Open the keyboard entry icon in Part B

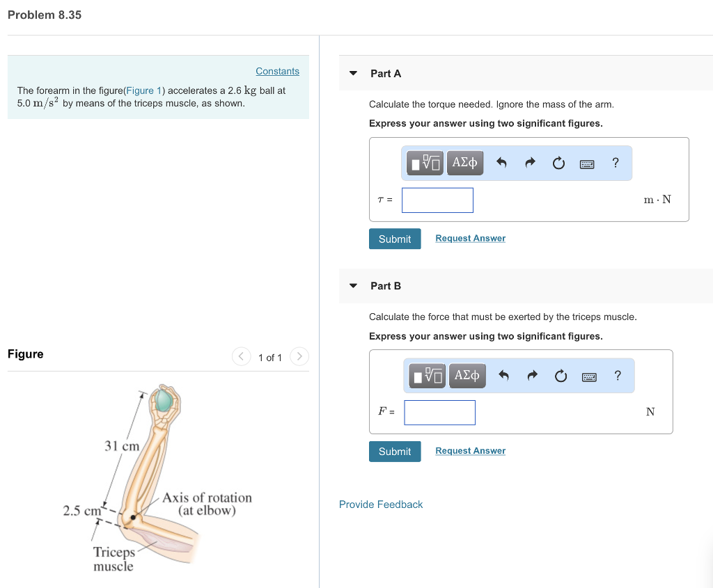589,376
